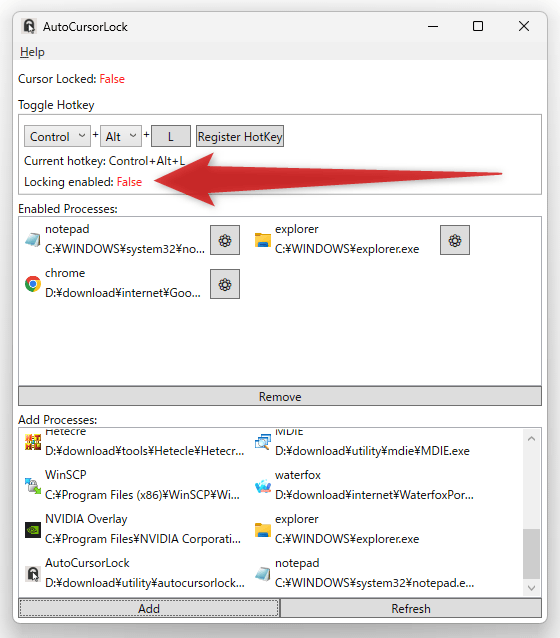Click the Register HotKey button
The height and width of the screenshot is (638, 560).
coord(240,136)
